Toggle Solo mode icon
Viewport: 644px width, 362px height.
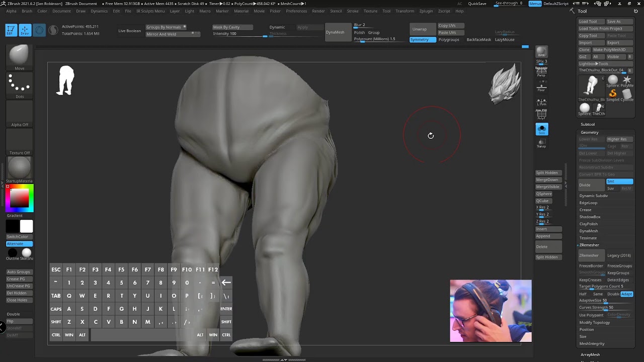point(542,130)
